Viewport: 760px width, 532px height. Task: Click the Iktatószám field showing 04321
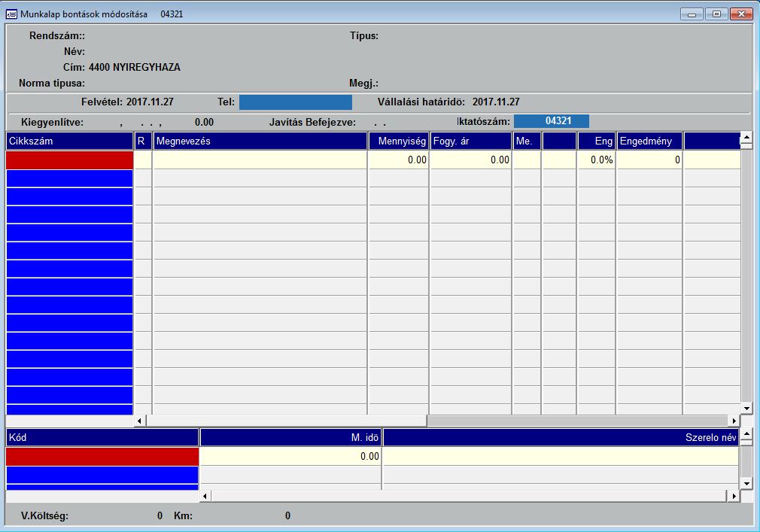click(x=552, y=121)
